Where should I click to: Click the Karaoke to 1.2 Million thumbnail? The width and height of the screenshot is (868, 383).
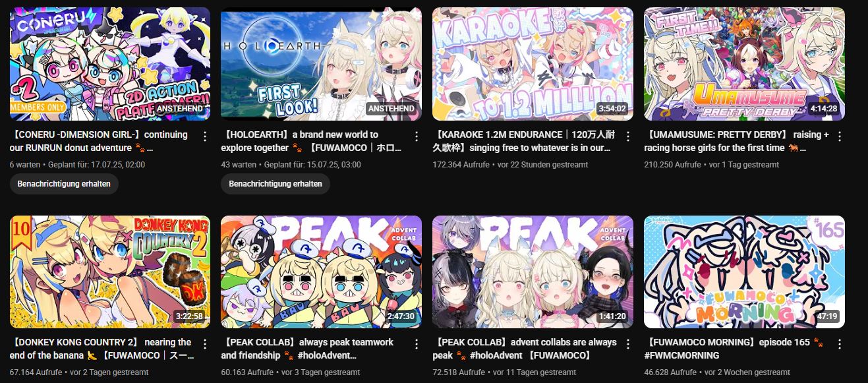(533, 64)
